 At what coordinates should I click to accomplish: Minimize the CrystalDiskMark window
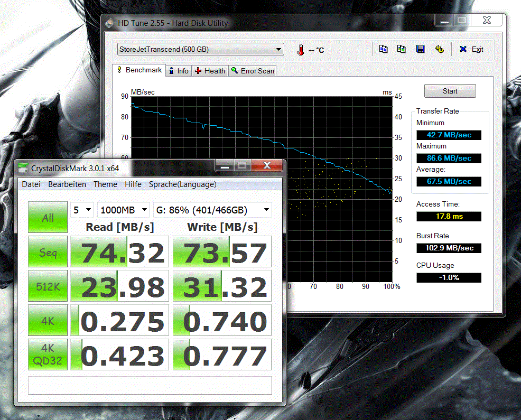(x=225, y=165)
